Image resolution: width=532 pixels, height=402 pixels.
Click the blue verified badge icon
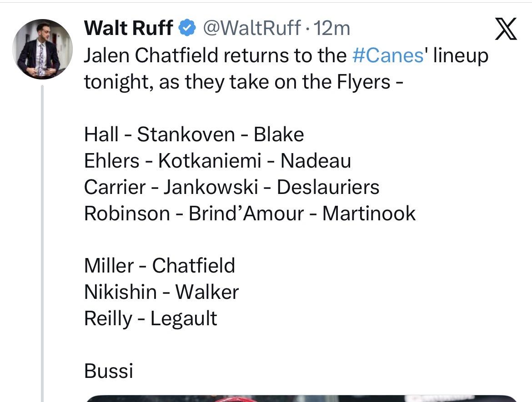187,29
